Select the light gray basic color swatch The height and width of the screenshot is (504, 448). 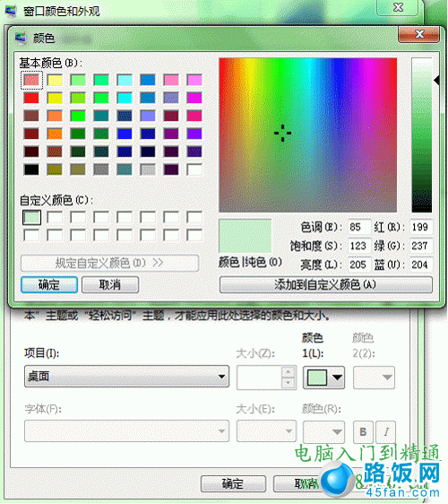point(148,169)
